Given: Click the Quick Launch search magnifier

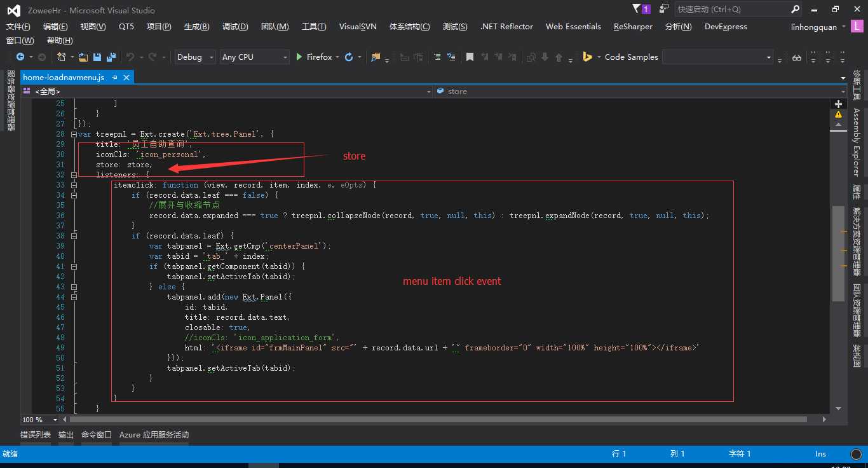Looking at the screenshot, I should click(796, 9).
